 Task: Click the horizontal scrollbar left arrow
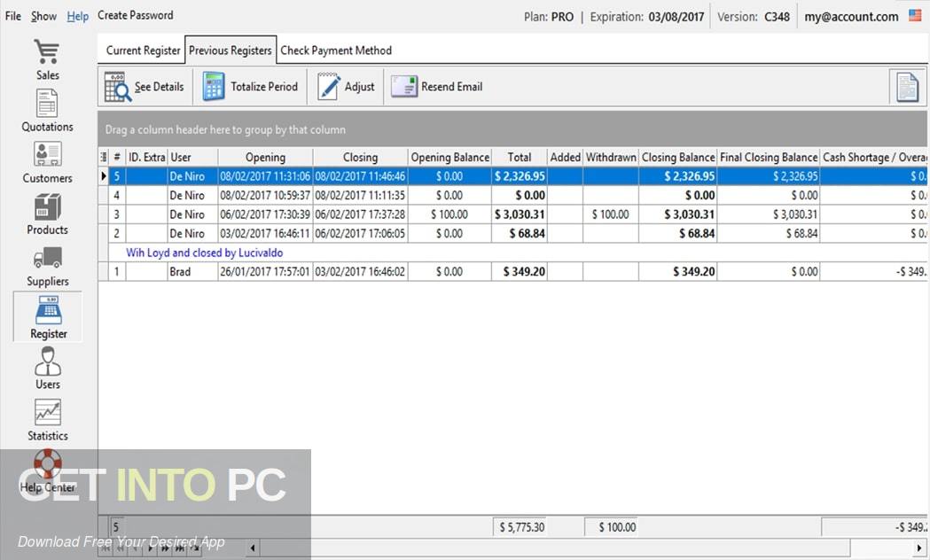(x=253, y=548)
